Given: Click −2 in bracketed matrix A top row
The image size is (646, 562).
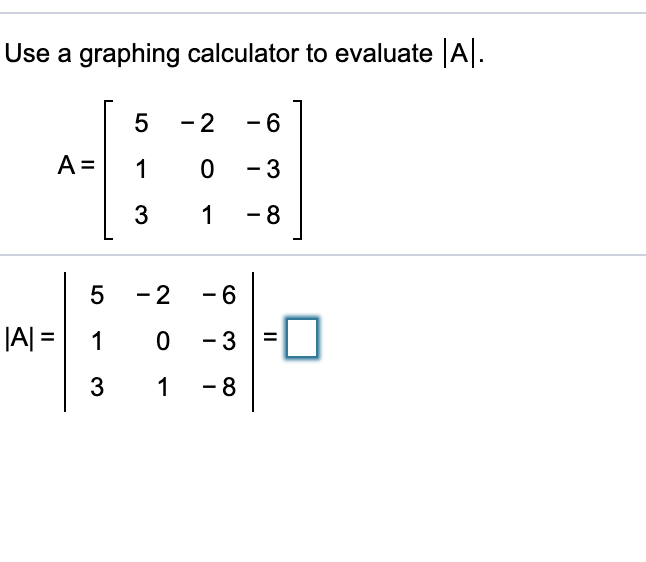Looking at the screenshot, I should click(x=197, y=123).
